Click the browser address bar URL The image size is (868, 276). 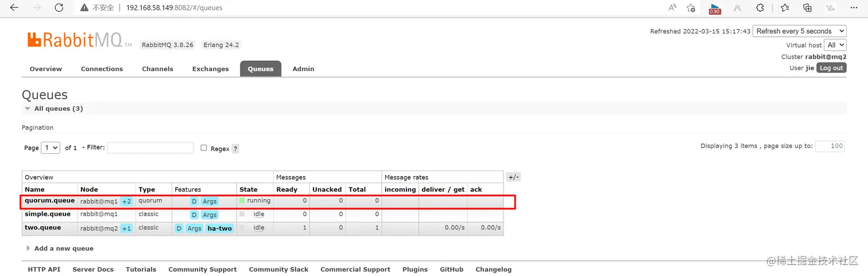[175, 8]
